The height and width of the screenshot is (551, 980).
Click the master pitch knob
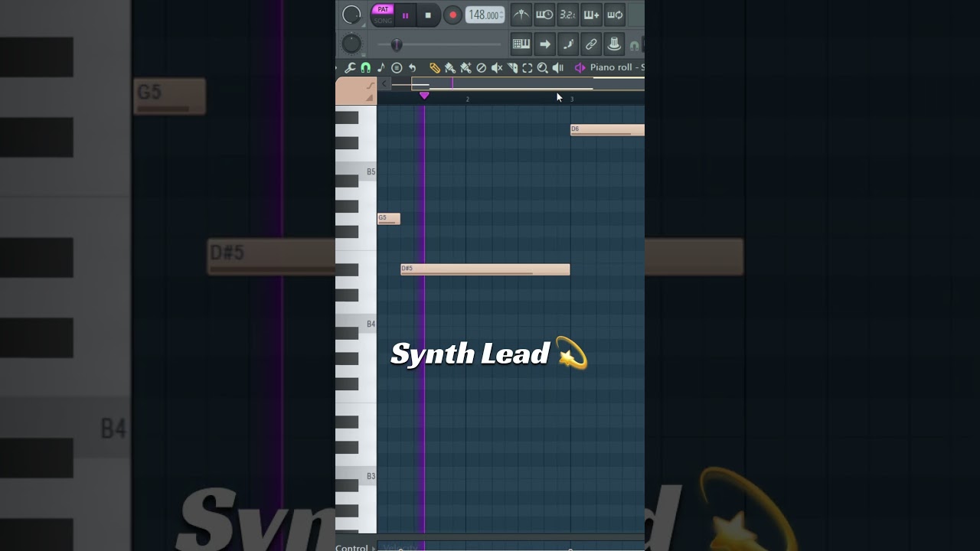[351, 44]
